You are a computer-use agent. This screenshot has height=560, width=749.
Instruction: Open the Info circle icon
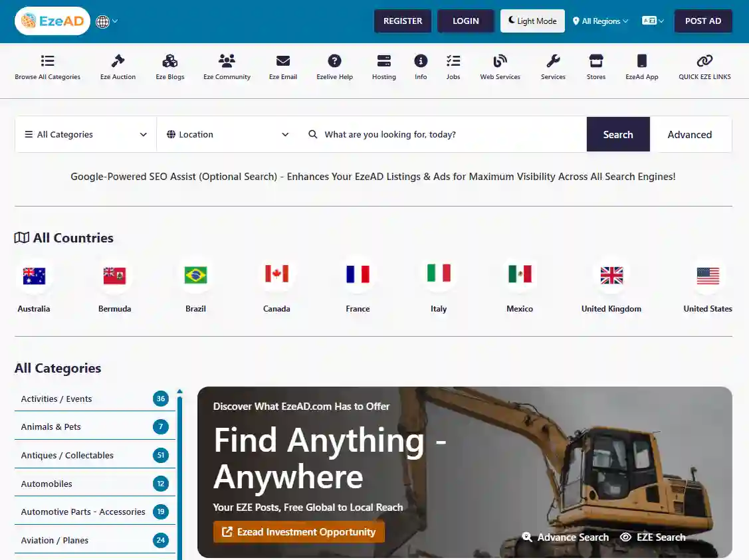tap(420, 61)
